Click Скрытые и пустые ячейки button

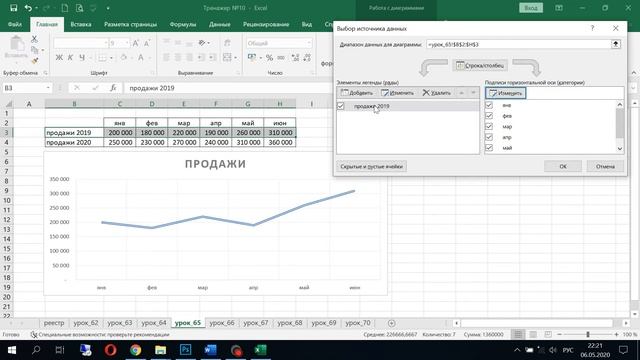click(x=371, y=167)
